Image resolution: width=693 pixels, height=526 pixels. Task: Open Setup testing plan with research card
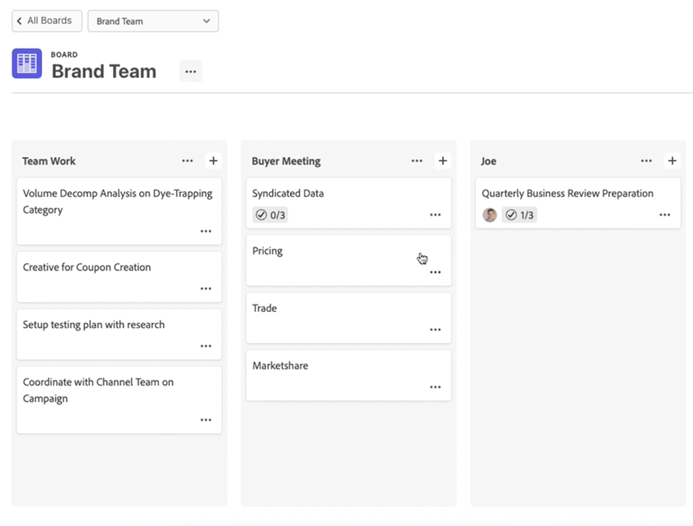pos(94,325)
